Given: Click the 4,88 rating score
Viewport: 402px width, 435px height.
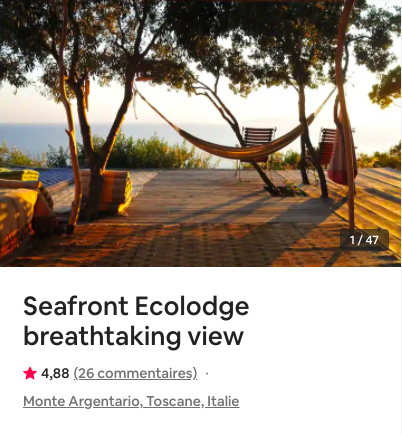Looking at the screenshot, I should click(x=55, y=373).
